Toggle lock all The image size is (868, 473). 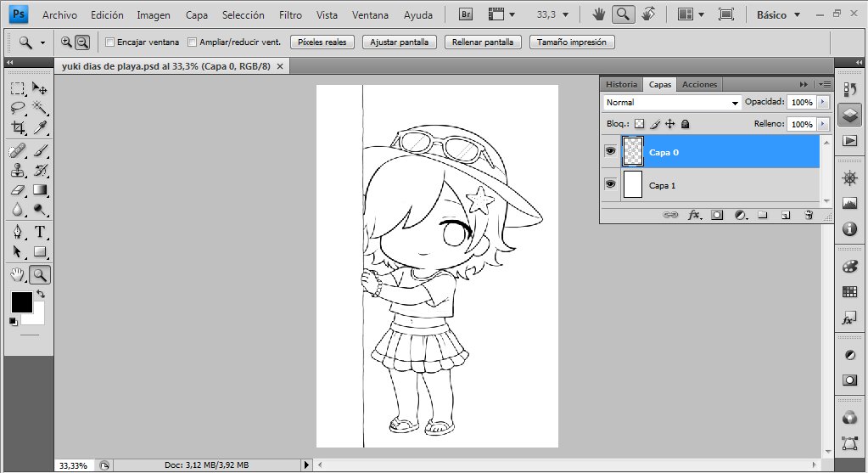pos(686,124)
